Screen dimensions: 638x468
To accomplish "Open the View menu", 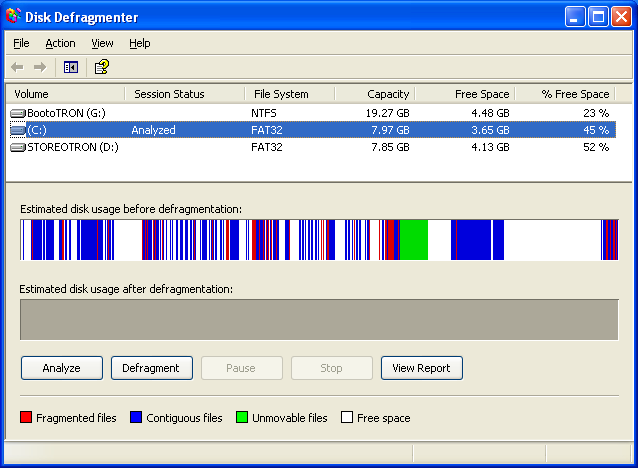I will click(102, 43).
